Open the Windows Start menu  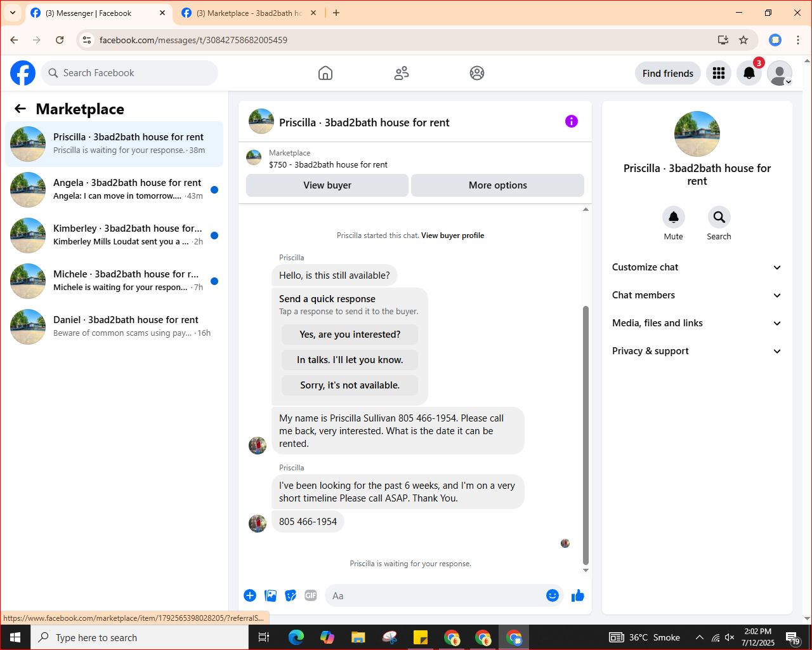15,637
